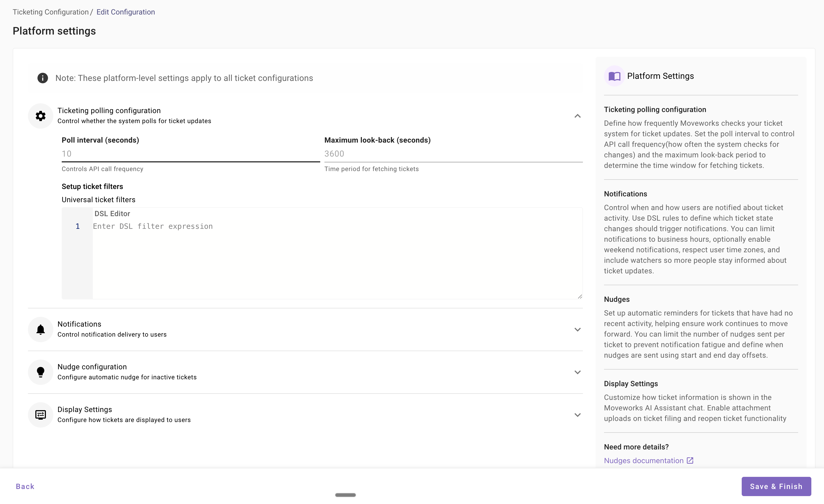Click the external-link icon after Nudges documentation
The image size is (824, 504).
[x=690, y=461]
